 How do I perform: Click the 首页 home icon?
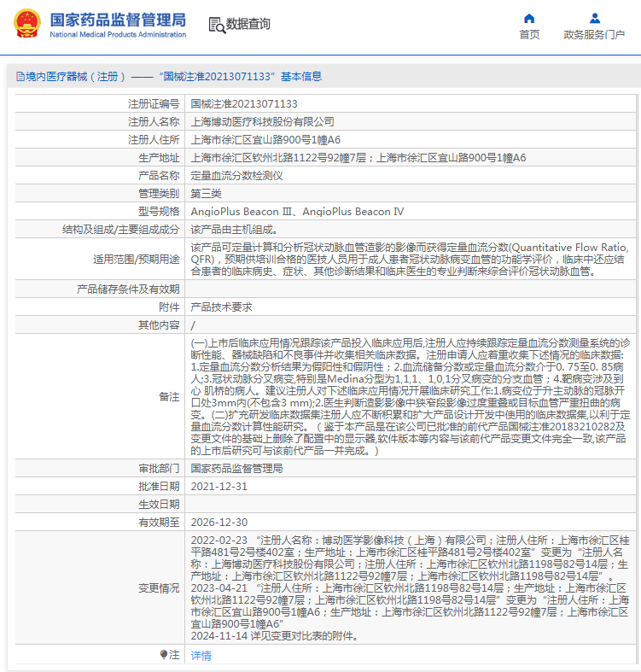tap(529, 19)
